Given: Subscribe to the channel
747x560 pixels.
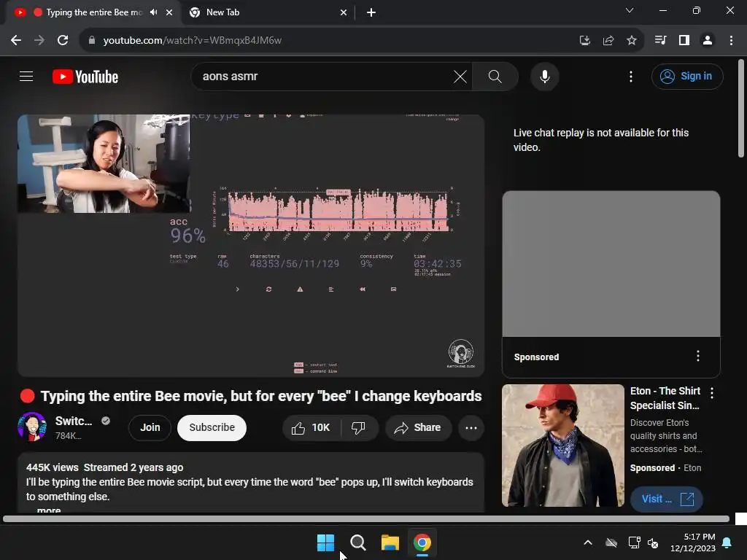Looking at the screenshot, I should pyautogui.click(x=212, y=427).
